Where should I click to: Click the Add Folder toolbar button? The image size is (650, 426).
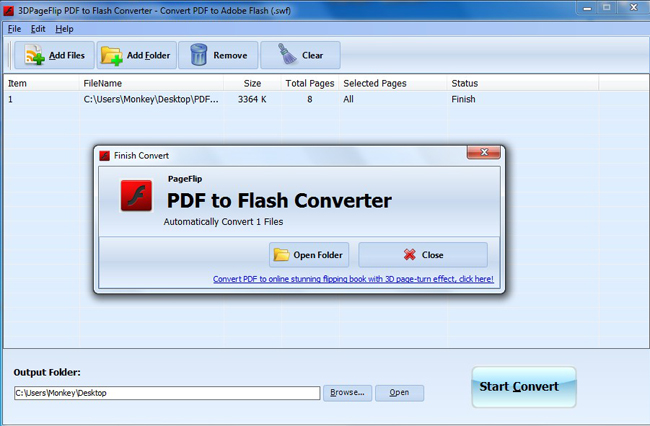[136, 55]
